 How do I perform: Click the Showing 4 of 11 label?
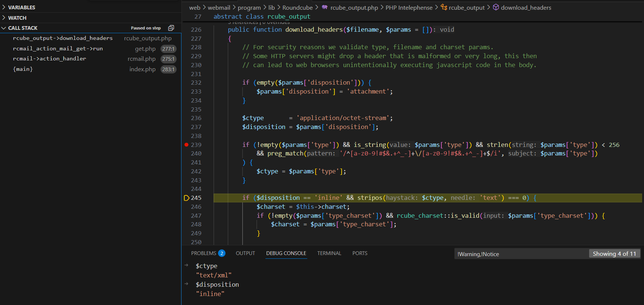614,254
